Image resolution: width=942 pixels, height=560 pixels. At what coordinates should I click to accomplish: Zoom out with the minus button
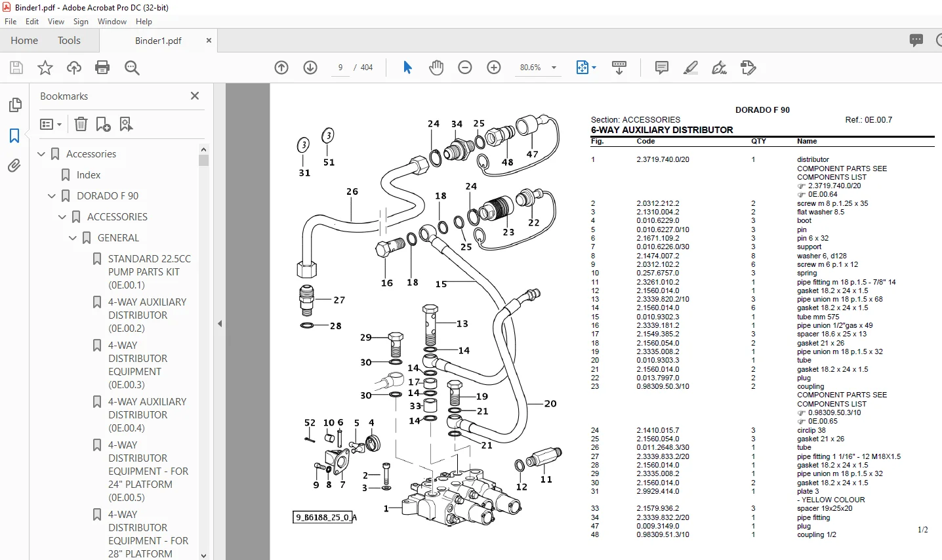(x=465, y=68)
